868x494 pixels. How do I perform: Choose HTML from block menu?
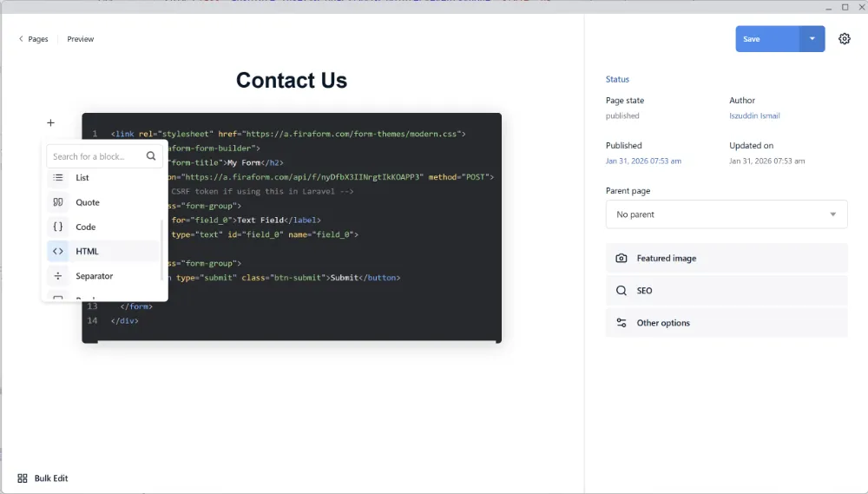[103, 251]
